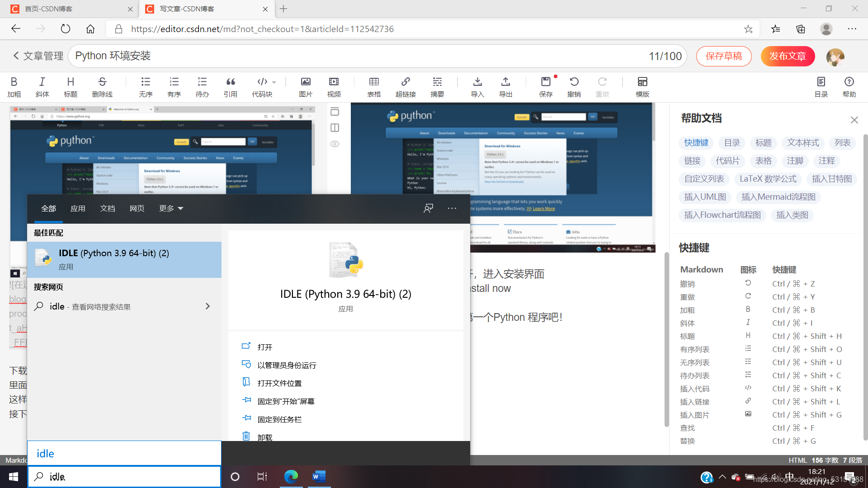
Task: Insert a video with 视频 icon
Action: (334, 87)
